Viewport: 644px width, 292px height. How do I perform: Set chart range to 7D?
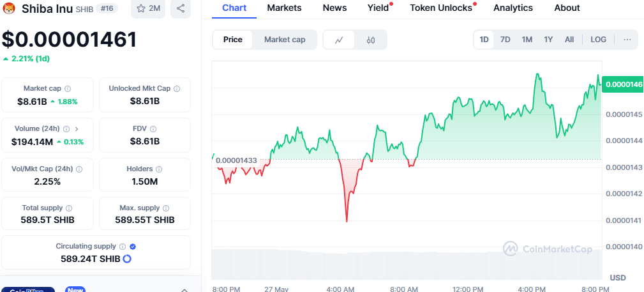[x=505, y=40]
